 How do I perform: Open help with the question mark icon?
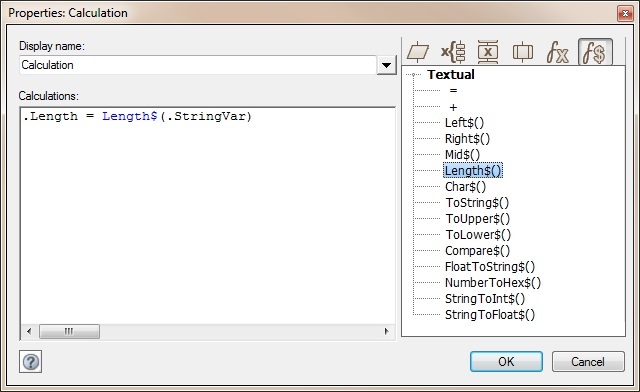(31, 361)
